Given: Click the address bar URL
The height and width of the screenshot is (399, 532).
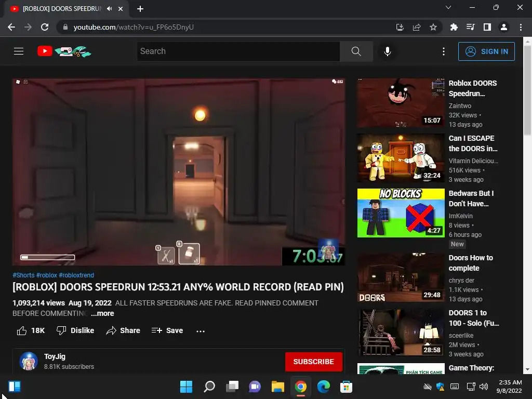Looking at the screenshot, I should coord(134,27).
